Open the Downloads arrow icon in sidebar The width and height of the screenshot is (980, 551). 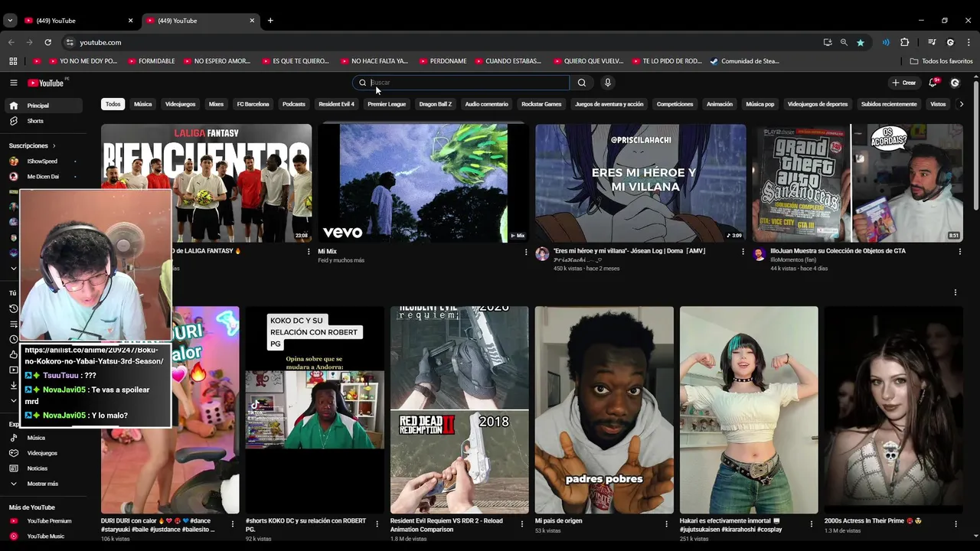pos(13,385)
